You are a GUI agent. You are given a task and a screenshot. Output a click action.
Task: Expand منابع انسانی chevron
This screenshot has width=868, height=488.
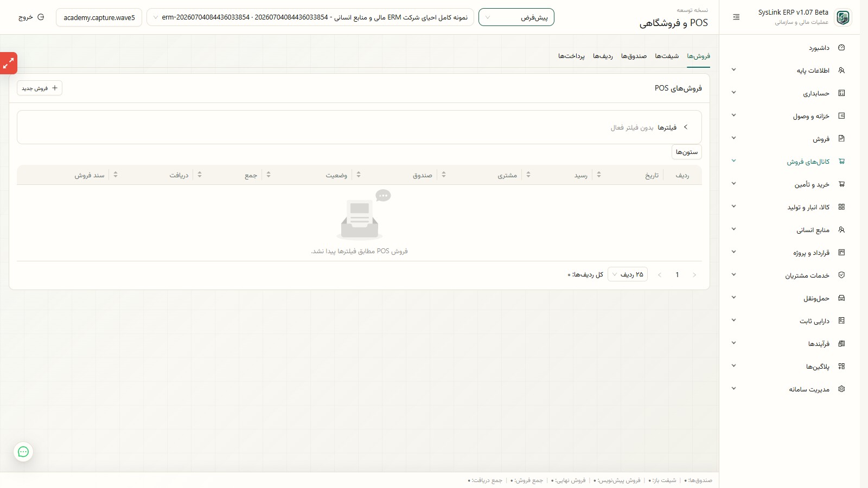pyautogui.click(x=733, y=229)
